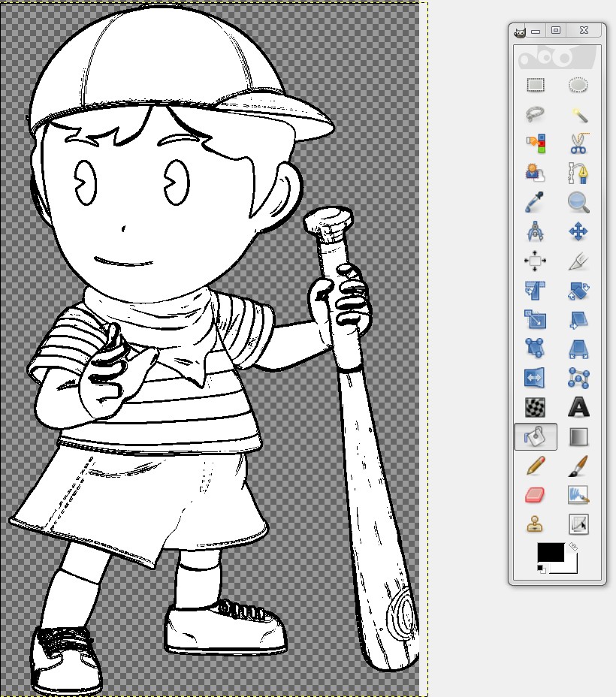
Task: Select the Text tool
Action: (x=578, y=407)
